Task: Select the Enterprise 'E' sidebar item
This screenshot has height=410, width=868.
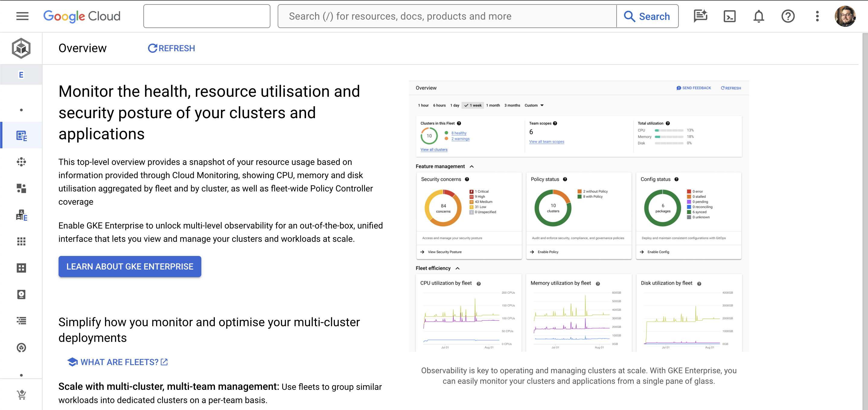Action: pyautogui.click(x=21, y=75)
